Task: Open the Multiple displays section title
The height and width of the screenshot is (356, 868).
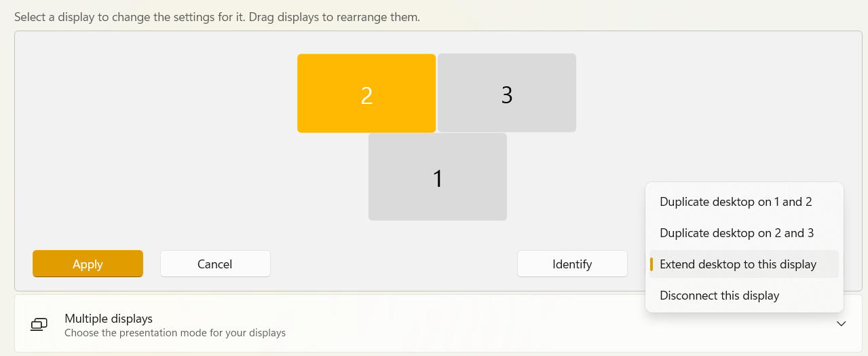Action: 109,319
